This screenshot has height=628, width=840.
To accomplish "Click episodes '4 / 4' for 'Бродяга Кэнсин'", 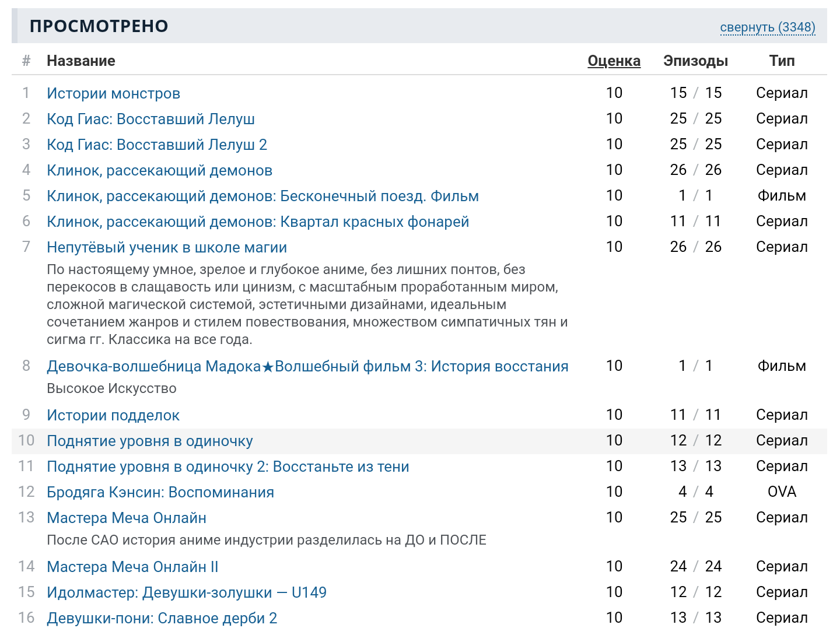I will (x=695, y=492).
